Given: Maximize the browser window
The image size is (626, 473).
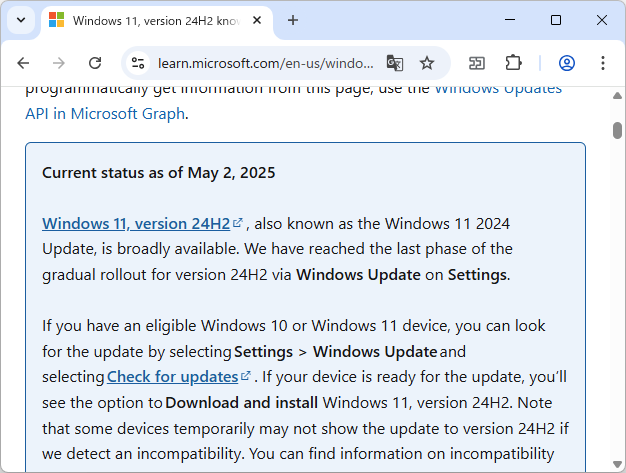Looking at the screenshot, I should pos(556,20).
